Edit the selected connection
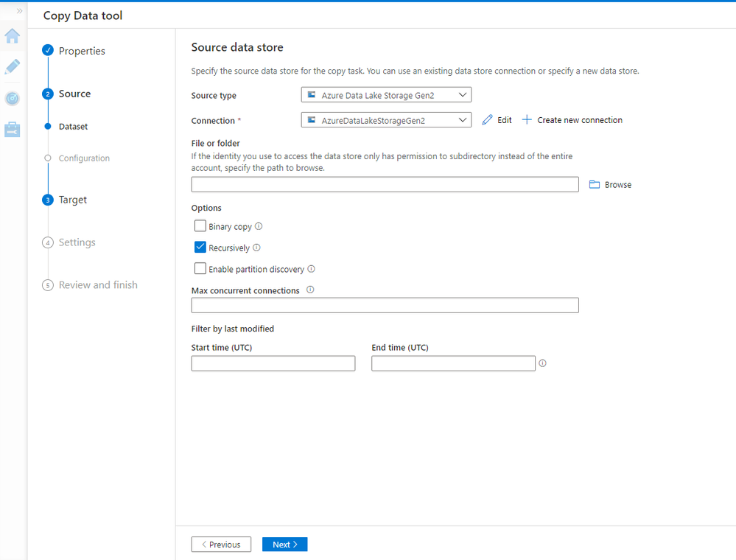736x560 pixels. [x=497, y=120]
